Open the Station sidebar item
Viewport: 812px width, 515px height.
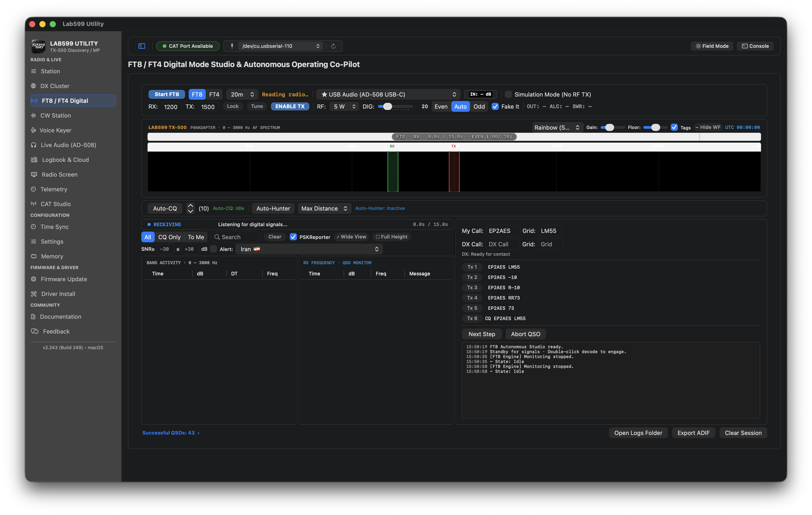click(x=73, y=71)
